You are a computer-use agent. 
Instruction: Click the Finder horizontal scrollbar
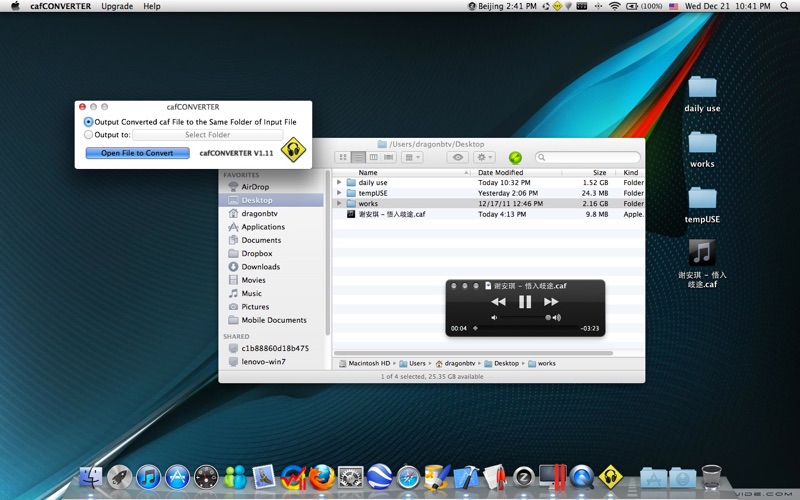[x=473, y=353]
